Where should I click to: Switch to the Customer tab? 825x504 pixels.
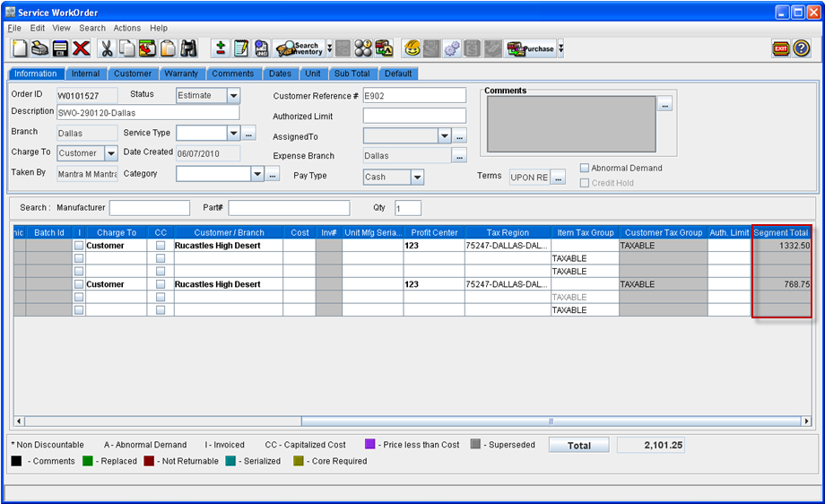point(133,74)
